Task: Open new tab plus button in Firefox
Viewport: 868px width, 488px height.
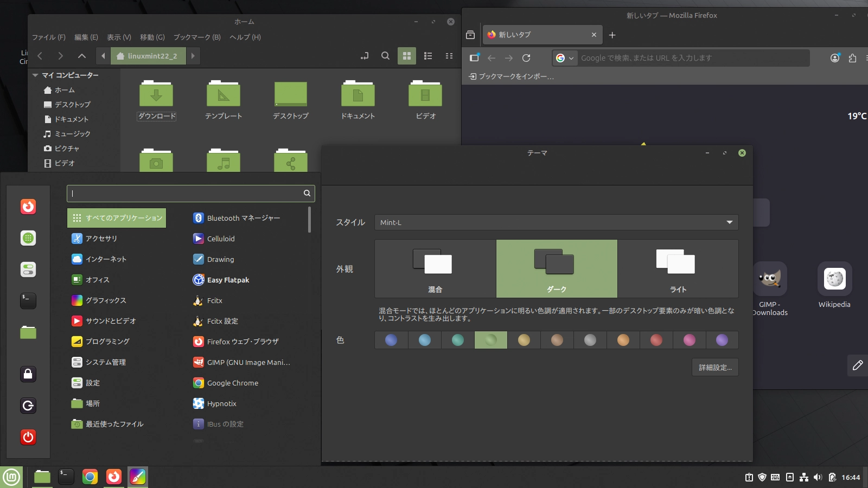Action: click(612, 35)
